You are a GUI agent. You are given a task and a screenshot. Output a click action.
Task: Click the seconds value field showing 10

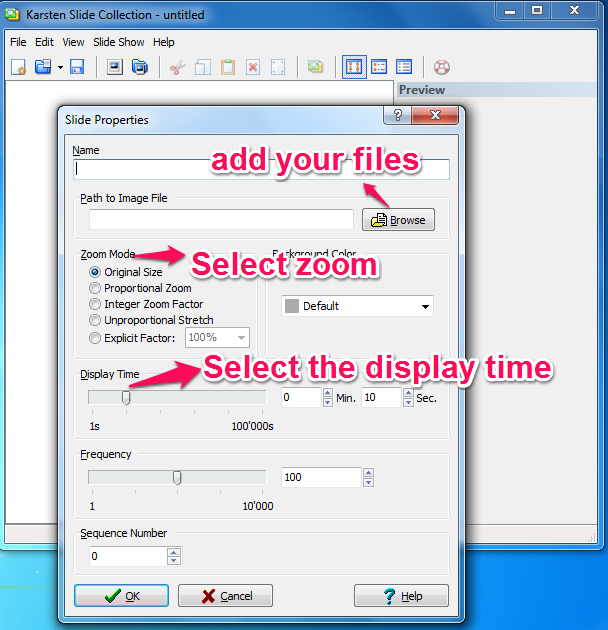click(x=381, y=397)
